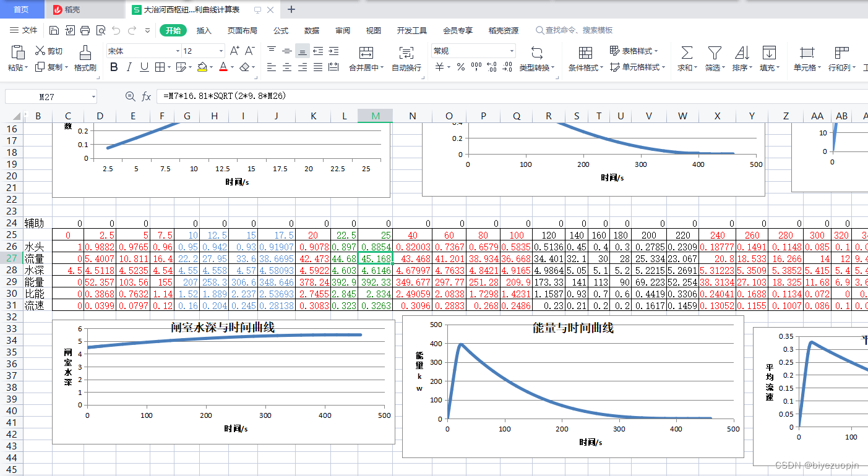The width and height of the screenshot is (868, 476).
Task: Click the merge and center (合并居中) icon
Action: 366,53
